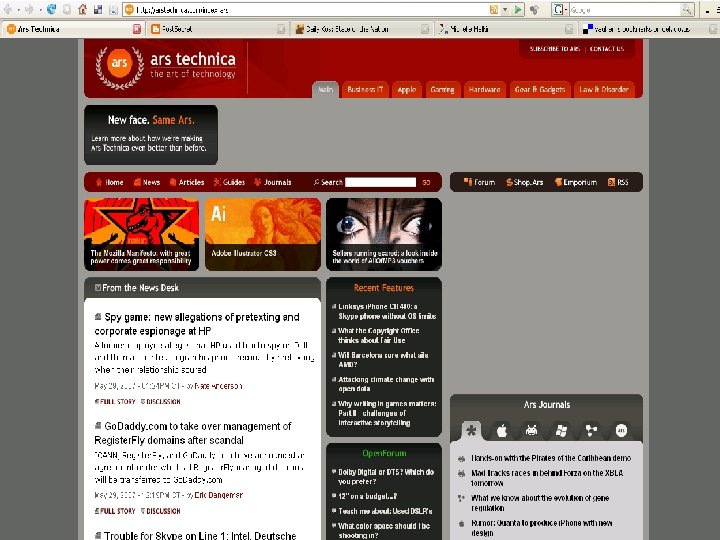Open the Emporium link

point(576,182)
